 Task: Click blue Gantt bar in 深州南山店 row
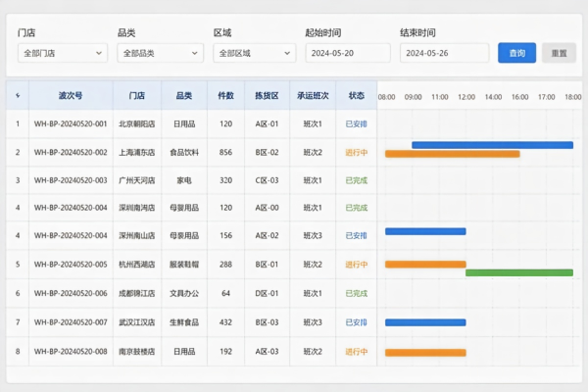[x=425, y=231]
